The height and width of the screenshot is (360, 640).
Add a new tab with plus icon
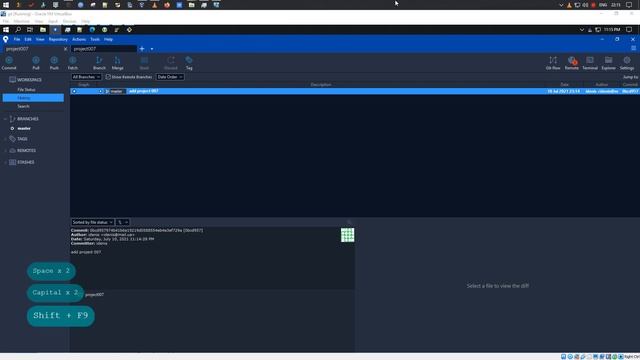142,49
